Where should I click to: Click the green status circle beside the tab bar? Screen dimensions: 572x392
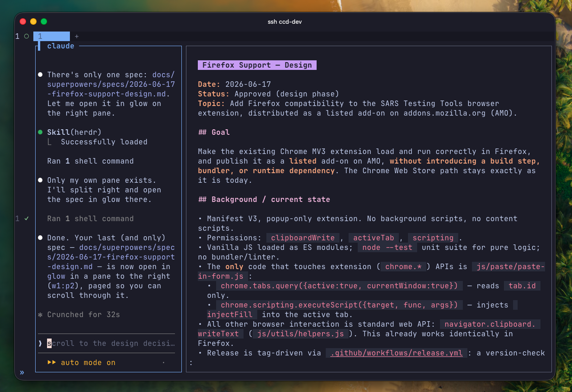coord(26,36)
